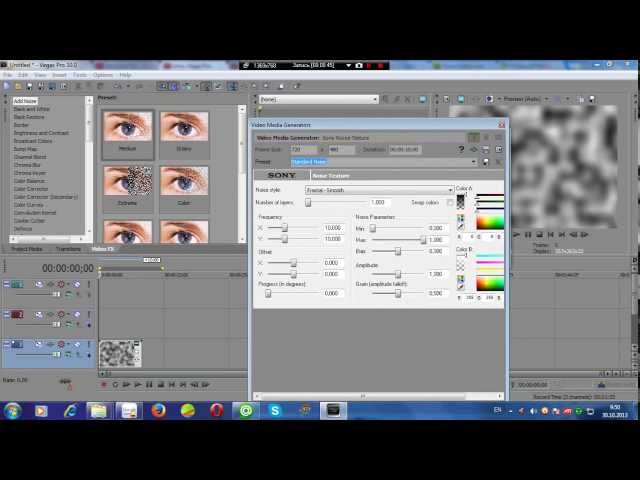Minimize track 1 header height
Viewport: 640px width, 480px height.
click(x=7, y=284)
